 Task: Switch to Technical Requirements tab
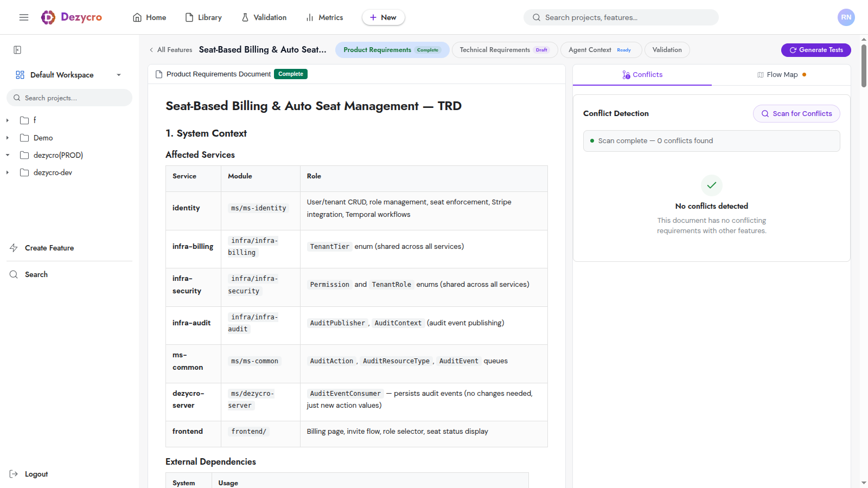[x=505, y=50]
